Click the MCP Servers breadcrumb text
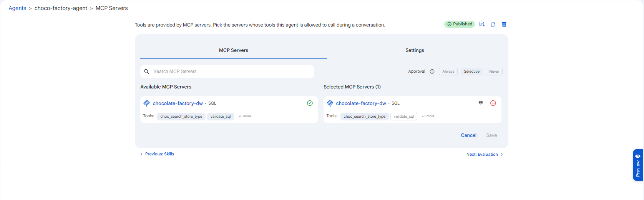Viewport: 644px width, 200px height. [111, 8]
